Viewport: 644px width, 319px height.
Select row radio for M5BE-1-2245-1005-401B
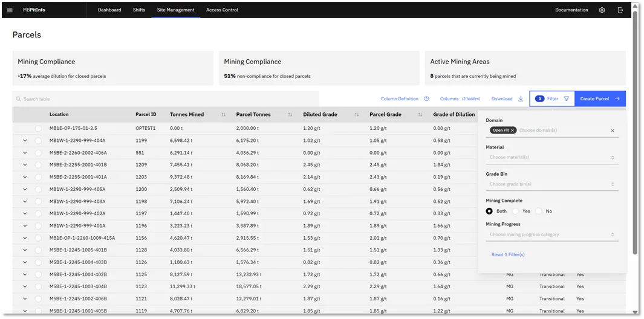click(38, 250)
